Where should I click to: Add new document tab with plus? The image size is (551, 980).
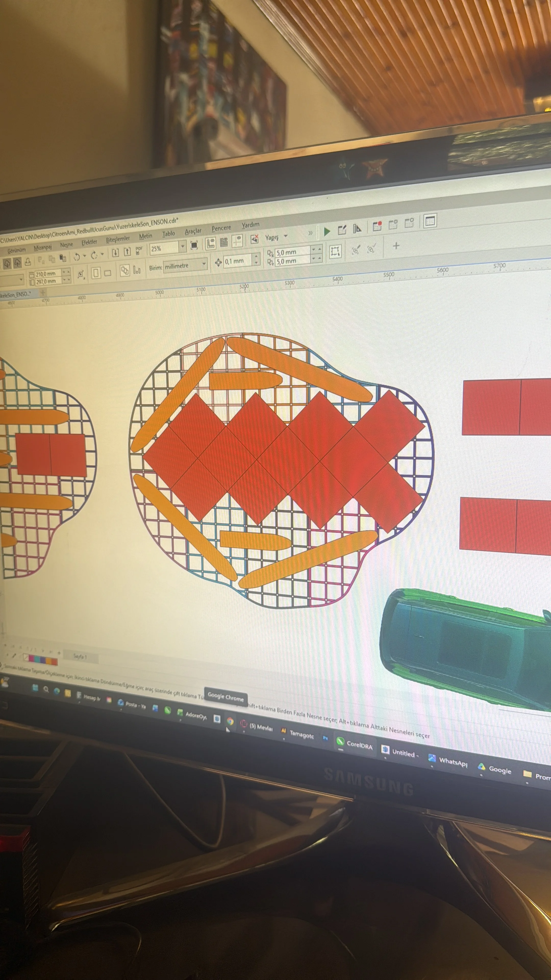click(43, 292)
